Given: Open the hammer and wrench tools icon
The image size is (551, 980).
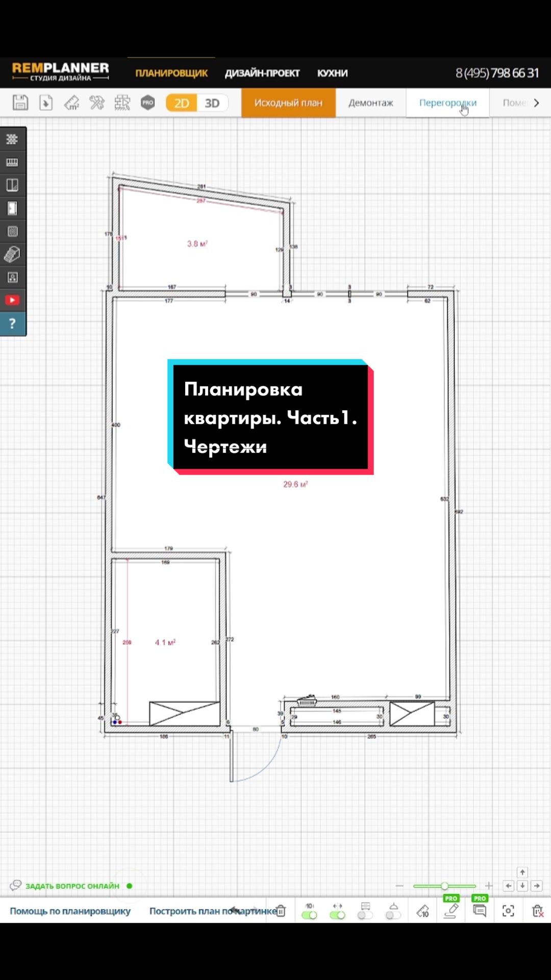Looking at the screenshot, I should (x=97, y=103).
